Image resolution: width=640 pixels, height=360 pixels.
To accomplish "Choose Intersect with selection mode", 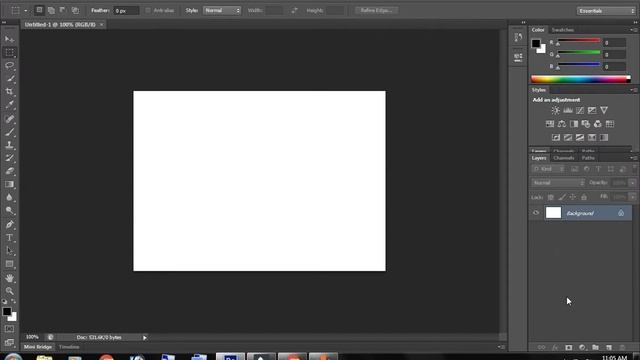I will 75,10.
